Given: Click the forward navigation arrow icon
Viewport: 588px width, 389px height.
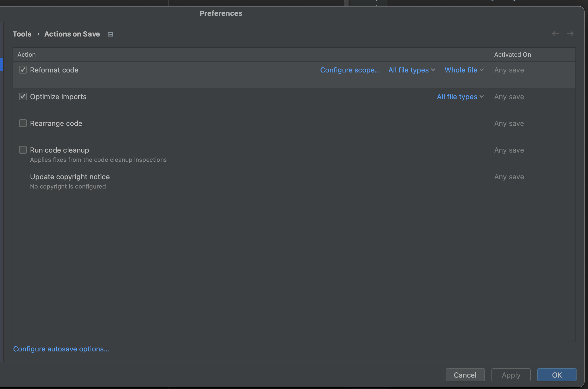Looking at the screenshot, I should pos(570,34).
